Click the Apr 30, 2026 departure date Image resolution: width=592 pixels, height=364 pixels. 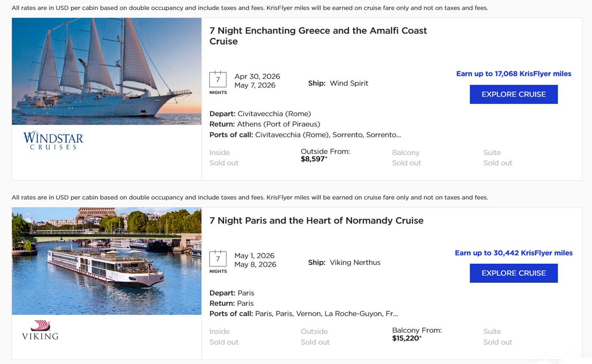(257, 76)
